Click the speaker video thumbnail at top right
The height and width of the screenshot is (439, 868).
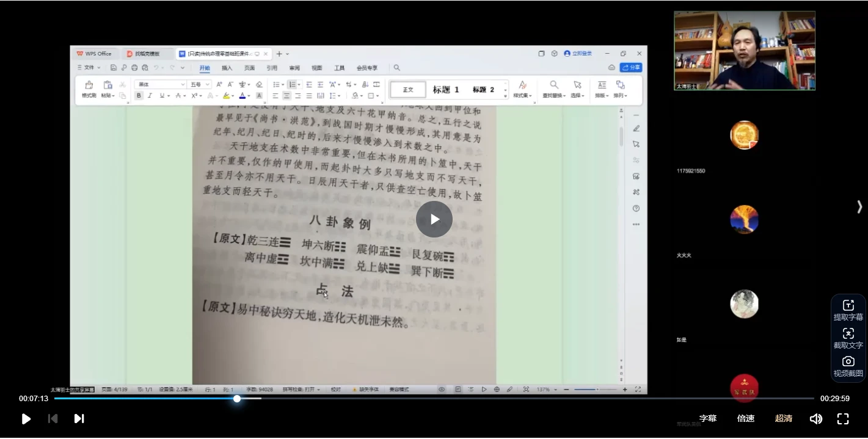(745, 51)
